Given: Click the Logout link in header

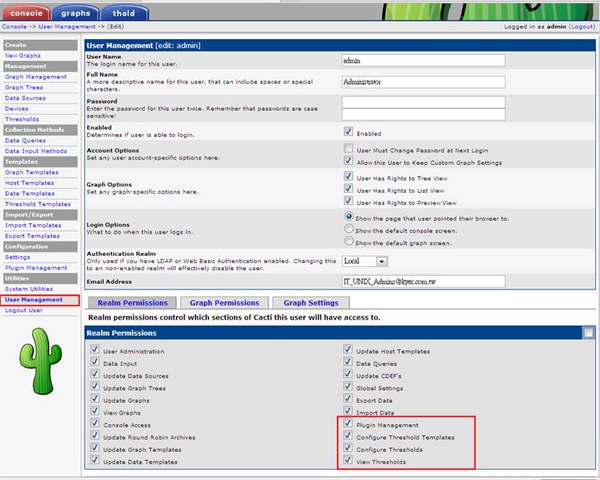Looking at the screenshot, I should click(582, 26).
